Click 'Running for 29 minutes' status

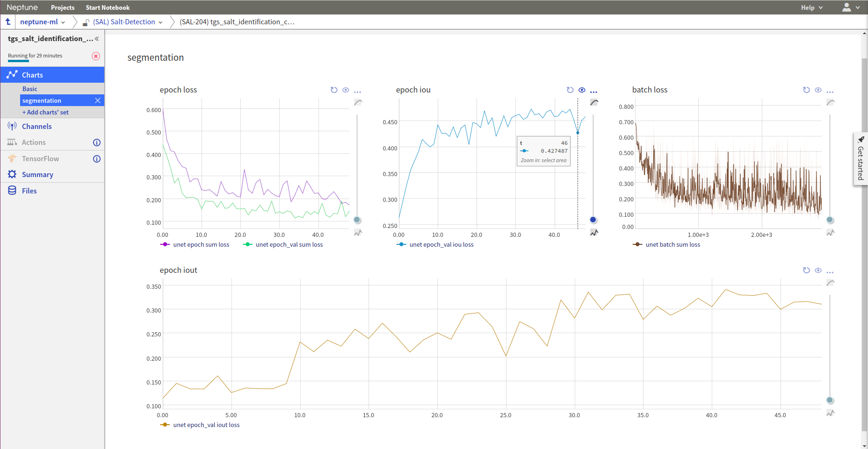pyautogui.click(x=35, y=56)
